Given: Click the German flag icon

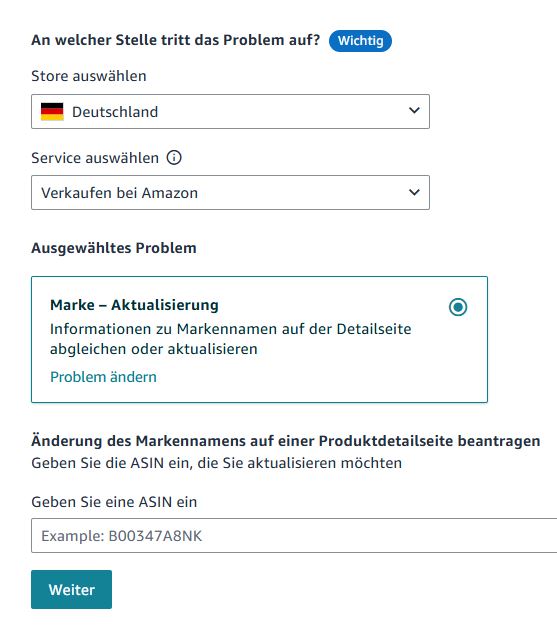Looking at the screenshot, I should (x=52, y=112).
